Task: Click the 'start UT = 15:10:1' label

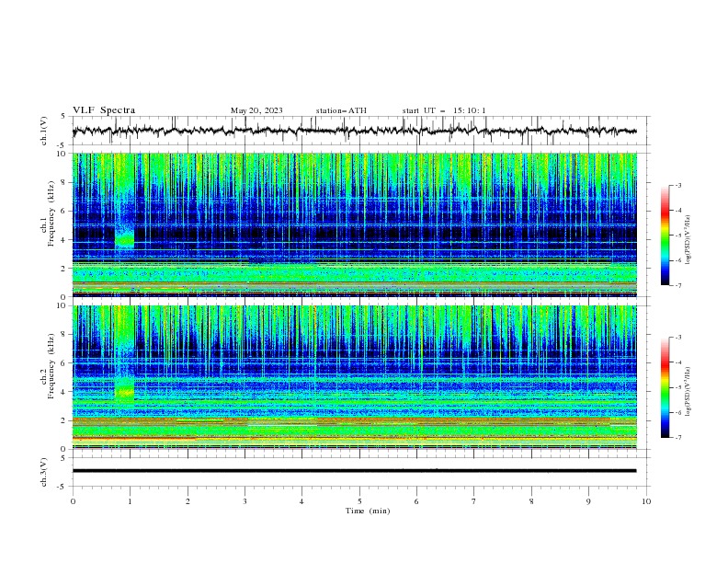Action: coord(444,110)
